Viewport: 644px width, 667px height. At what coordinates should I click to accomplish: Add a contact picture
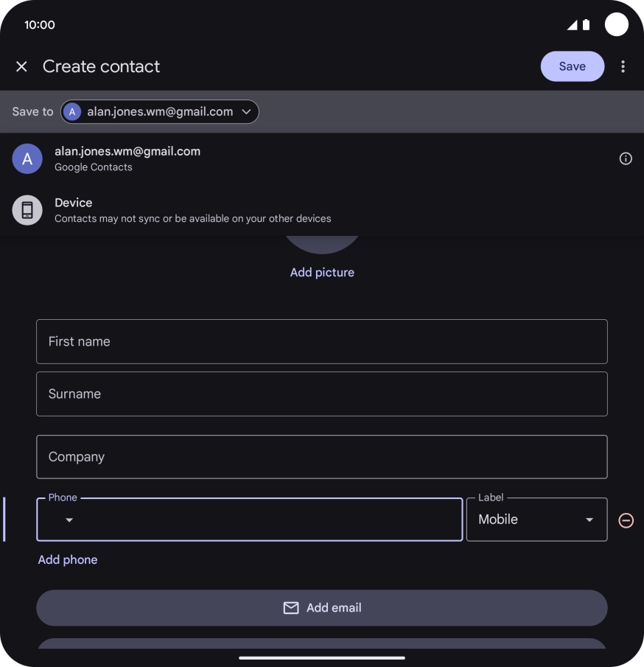click(322, 272)
